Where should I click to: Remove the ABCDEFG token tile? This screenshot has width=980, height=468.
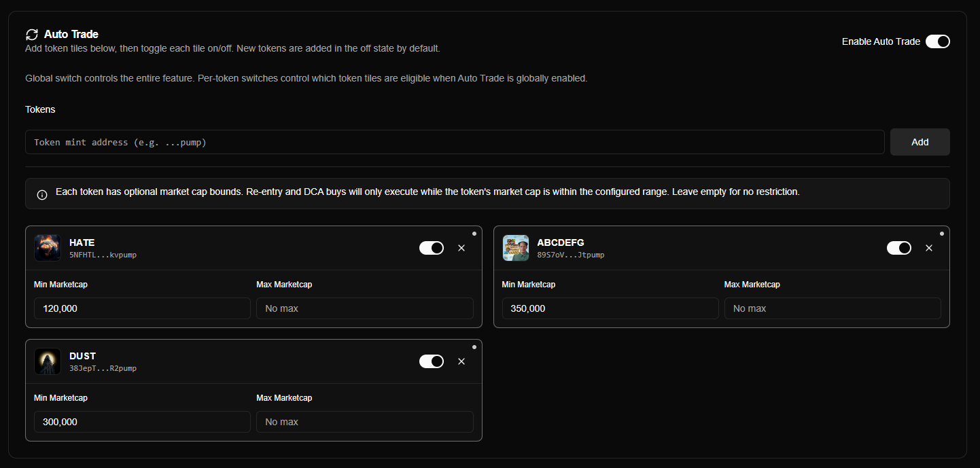[x=929, y=248]
